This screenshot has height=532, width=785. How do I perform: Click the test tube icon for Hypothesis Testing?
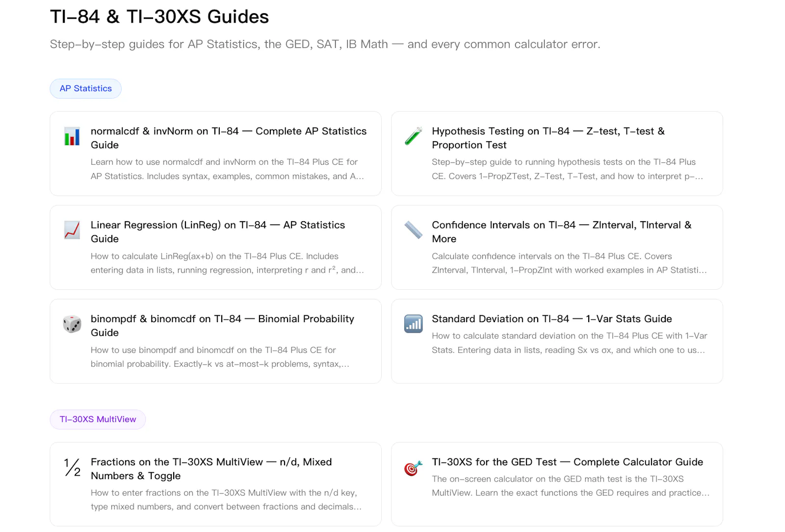pos(413,136)
